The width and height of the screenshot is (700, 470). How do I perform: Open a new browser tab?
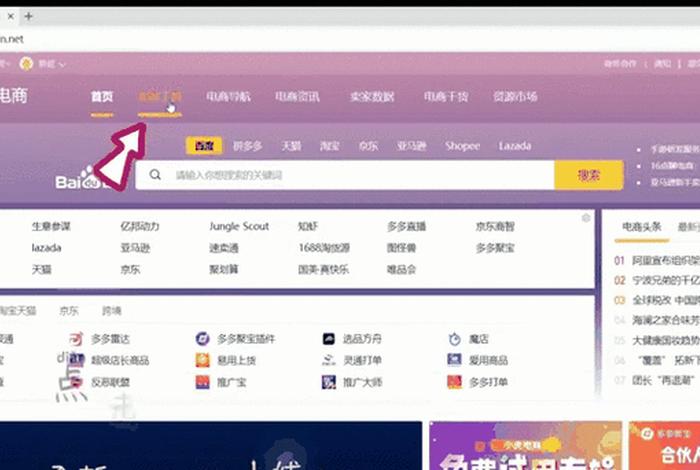click(28, 17)
